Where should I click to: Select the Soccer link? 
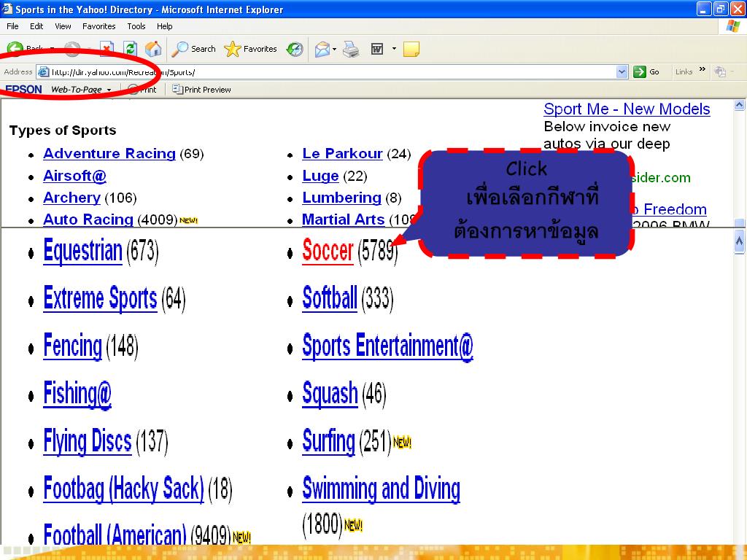(328, 251)
